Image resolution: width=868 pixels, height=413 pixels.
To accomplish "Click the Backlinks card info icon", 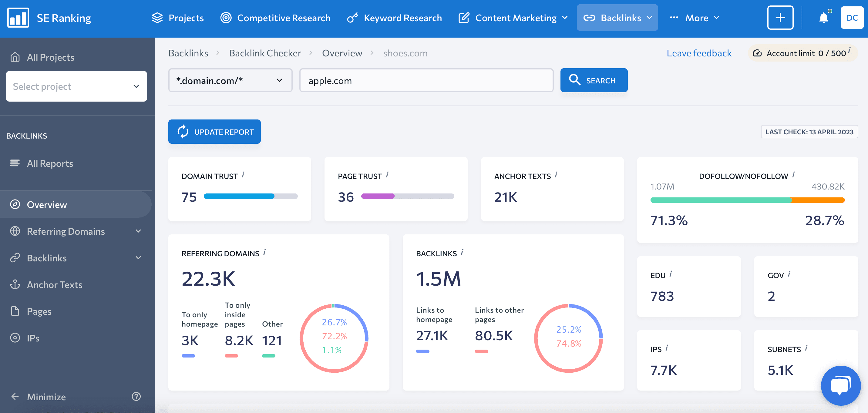I will pos(462,252).
